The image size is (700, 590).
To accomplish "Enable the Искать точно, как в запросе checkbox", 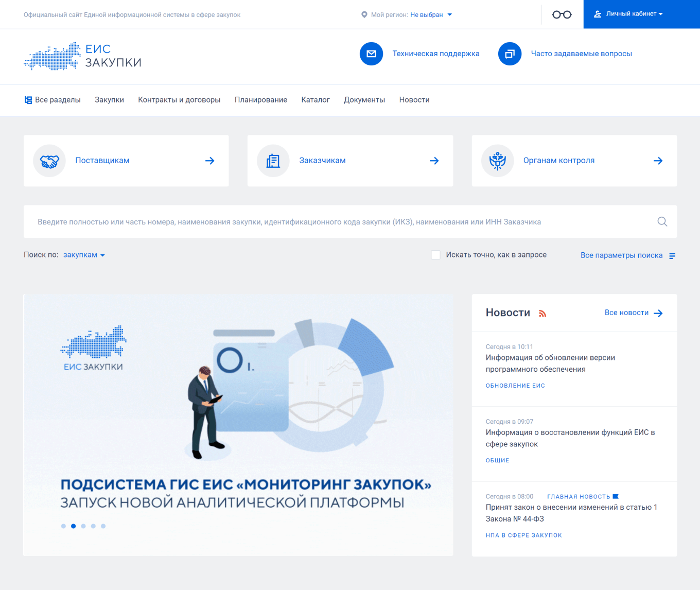I will pos(435,254).
